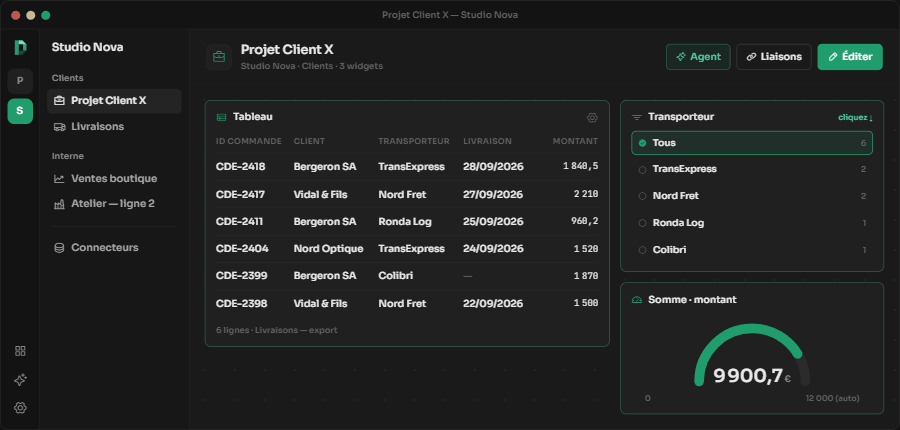Click the table footer '6 lignes · Livraisons — export'
This screenshot has width=900, height=430.
coord(277,331)
